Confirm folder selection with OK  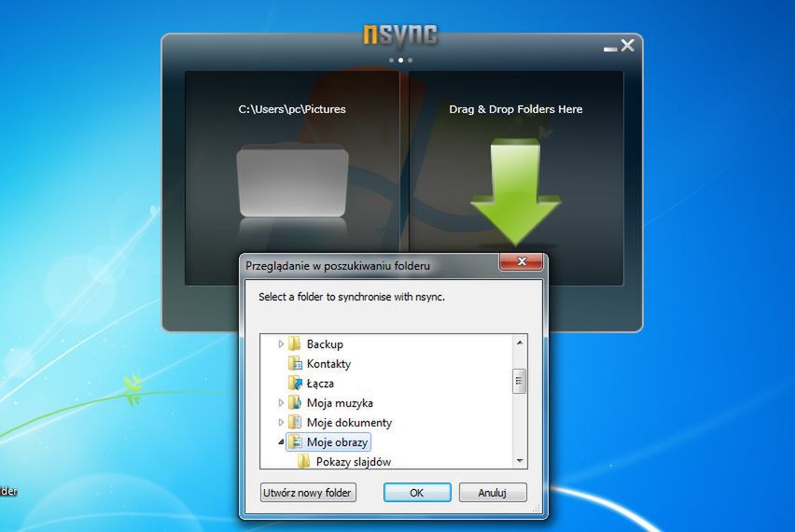tap(417, 493)
